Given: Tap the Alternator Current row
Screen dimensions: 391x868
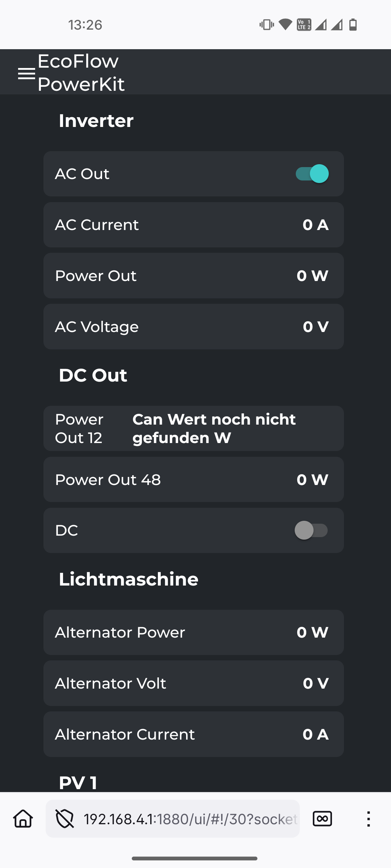Looking at the screenshot, I should click(x=193, y=734).
